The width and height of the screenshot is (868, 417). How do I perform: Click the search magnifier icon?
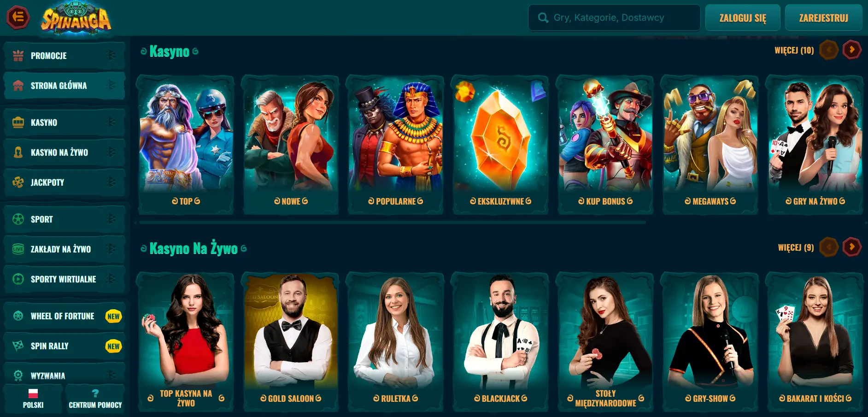543,18
